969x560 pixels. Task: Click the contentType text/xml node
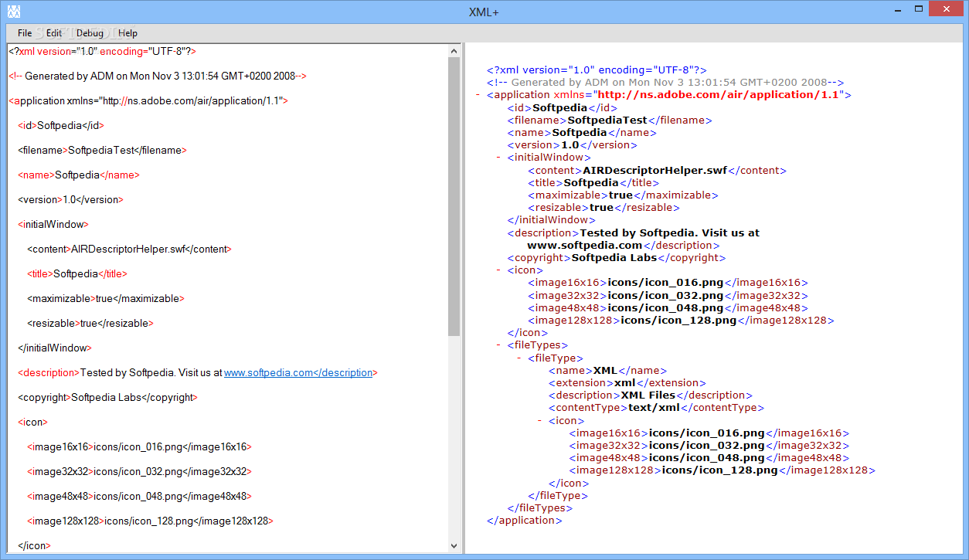656,408
